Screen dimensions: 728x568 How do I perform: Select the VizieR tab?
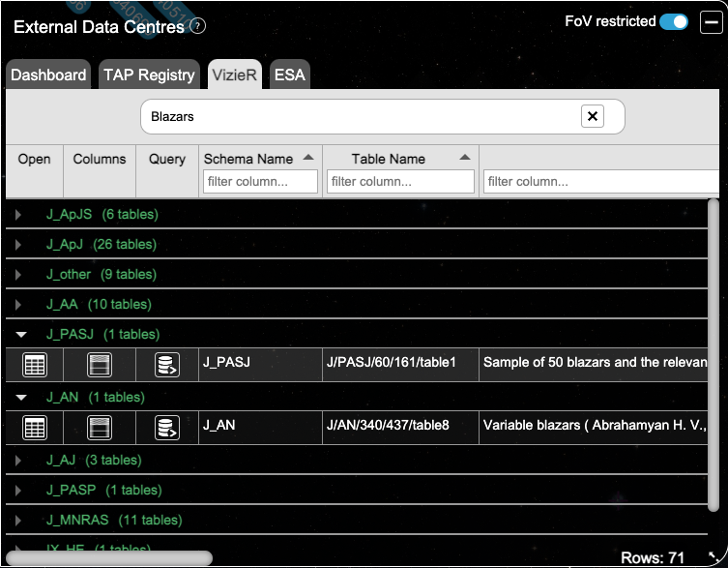tap(235, 75)
